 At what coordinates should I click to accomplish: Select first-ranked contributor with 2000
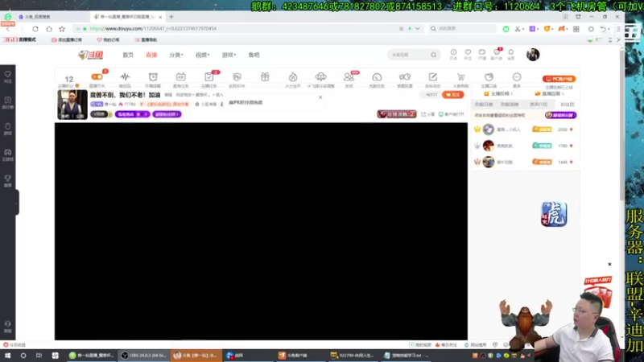524,130
